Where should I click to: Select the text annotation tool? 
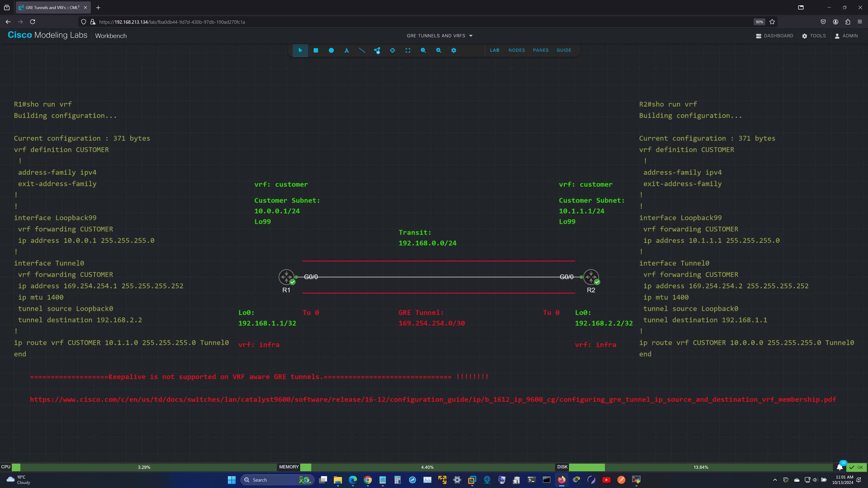click(347, 50)
